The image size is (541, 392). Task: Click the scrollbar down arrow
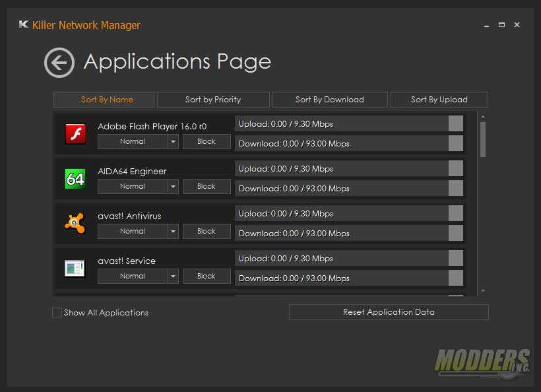click(483, 290)
